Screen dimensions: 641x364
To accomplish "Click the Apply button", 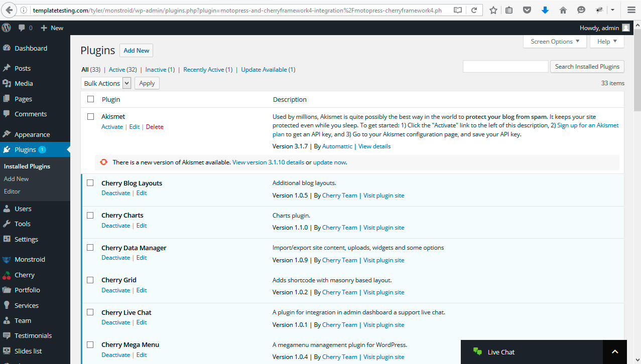I will coord(147,83).
